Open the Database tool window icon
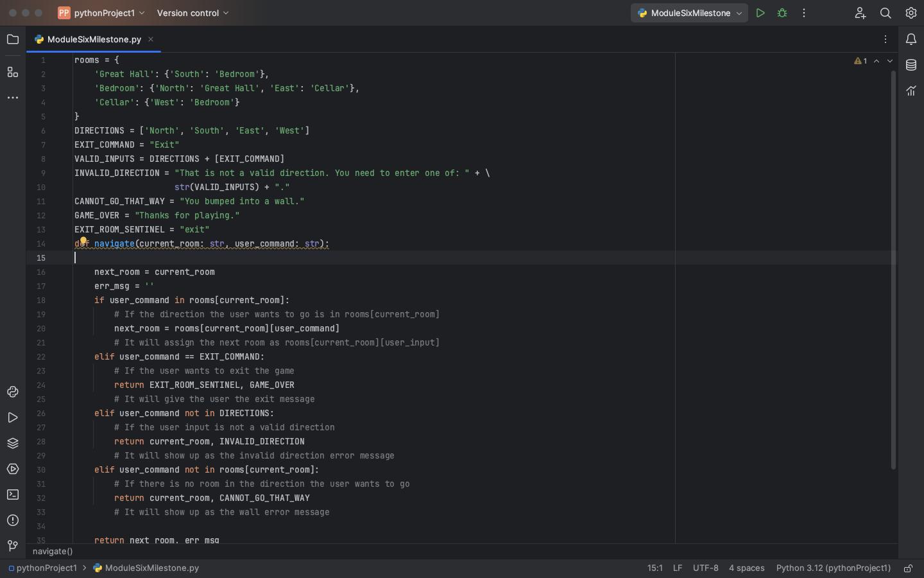Screen dimensions: 924x578 911,65
